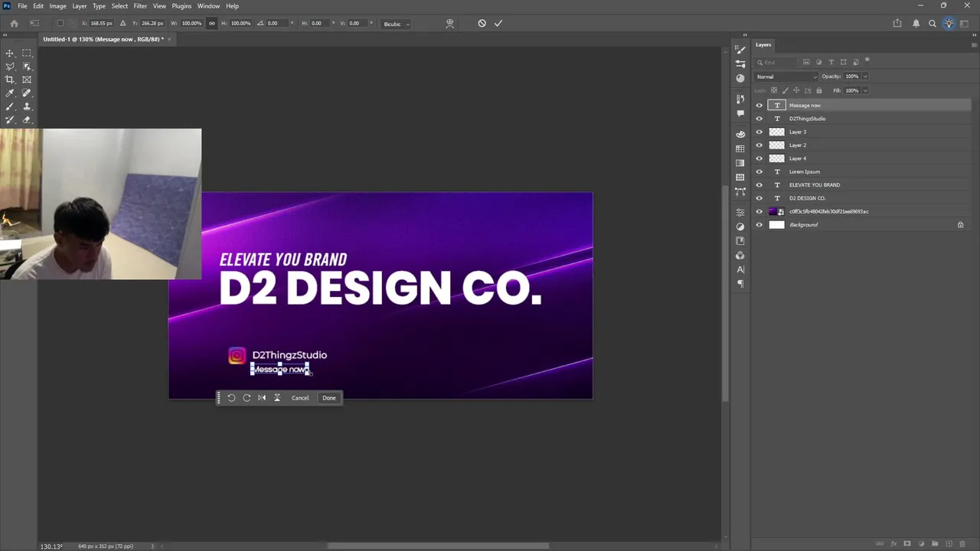Open the History panel icon
The image size is (980, 551).
point(740,99)
